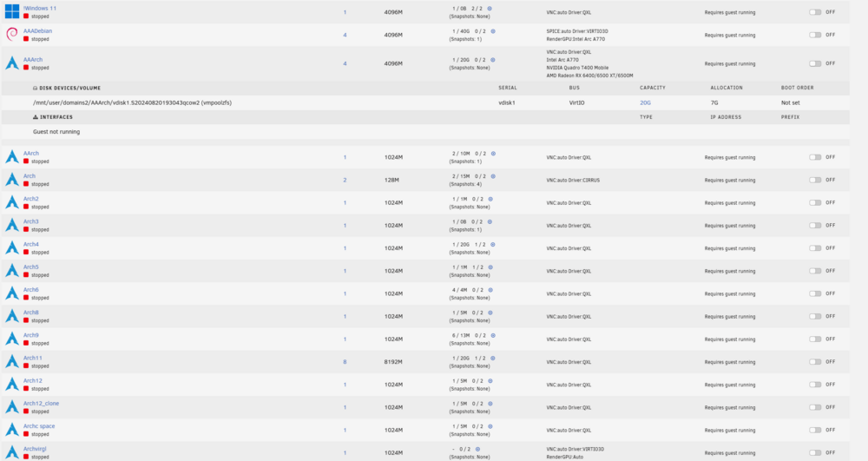Open CPU count dropdown for Windows 11

point(345,12)
